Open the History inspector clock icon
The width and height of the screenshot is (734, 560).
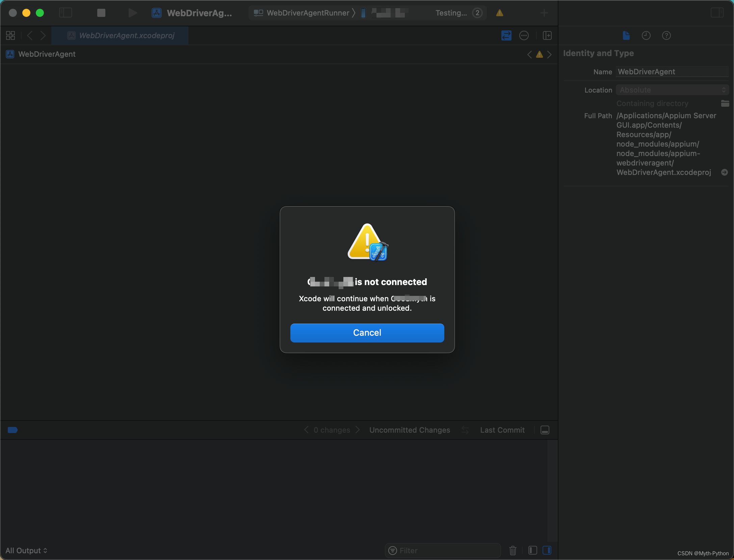coord(646,35)
